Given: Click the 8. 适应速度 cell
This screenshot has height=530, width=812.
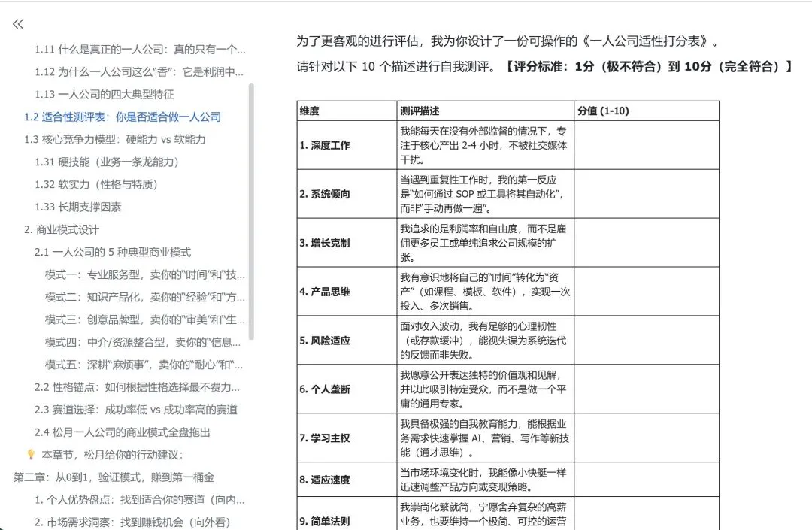Looking at the screenshot, I should (x=347, y=480).
